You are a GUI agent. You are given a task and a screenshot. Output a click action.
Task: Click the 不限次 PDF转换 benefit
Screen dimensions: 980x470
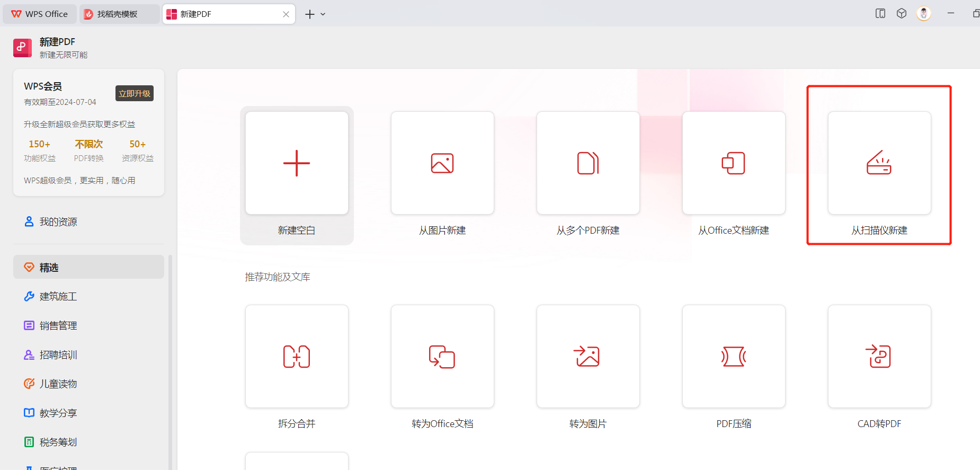tap(88, 150)
